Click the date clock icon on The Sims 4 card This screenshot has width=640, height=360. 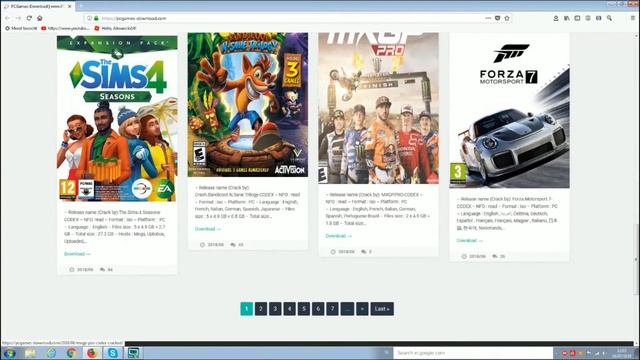point(72,270)
